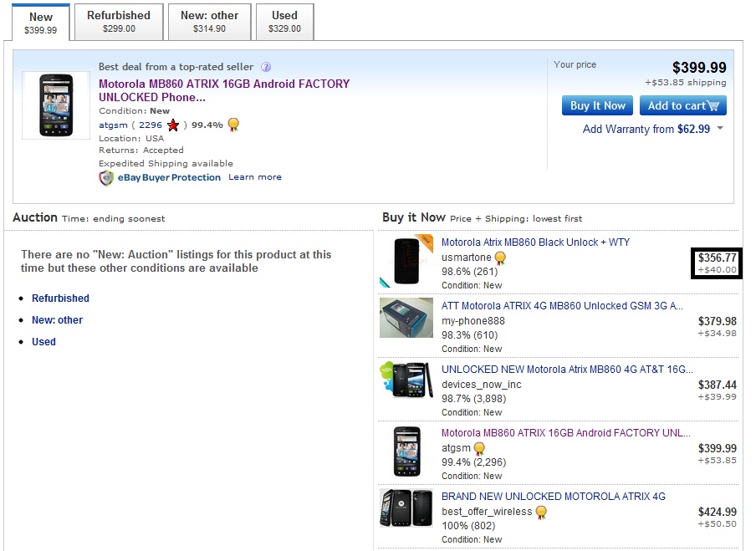Click seller name my-phone888
The image size is (756, 551).
473,321
